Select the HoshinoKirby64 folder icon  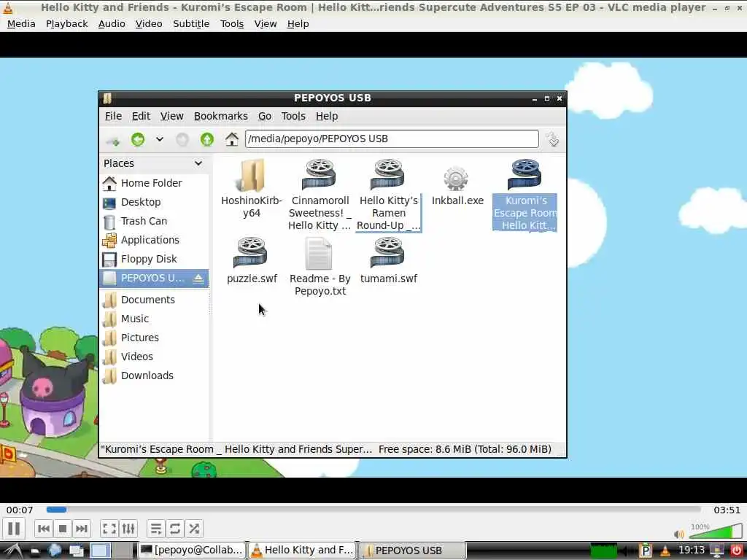[x=252, y=175]
